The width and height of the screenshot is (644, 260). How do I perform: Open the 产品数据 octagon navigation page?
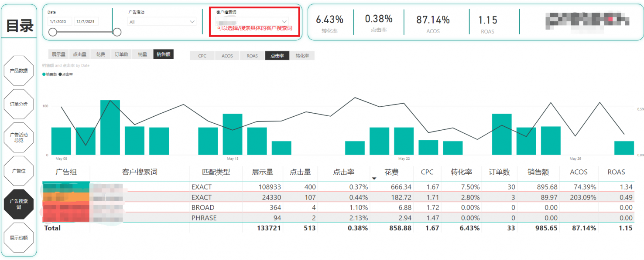pyautogui.click(x=19, y=71)
